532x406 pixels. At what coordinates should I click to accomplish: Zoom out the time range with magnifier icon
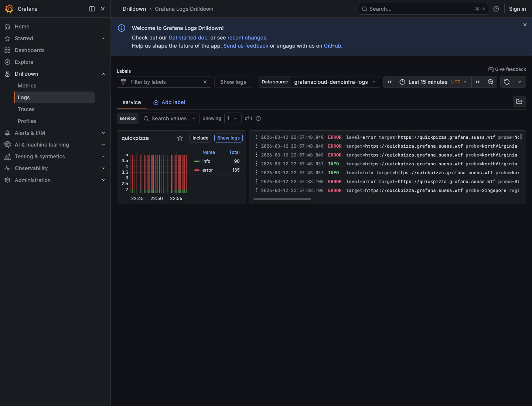(491, 82)
